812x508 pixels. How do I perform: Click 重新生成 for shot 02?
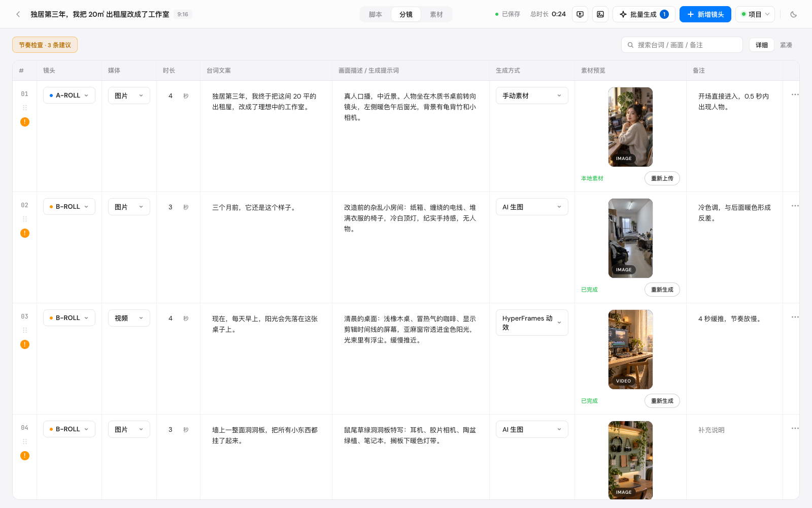click(x=662, y=290)
